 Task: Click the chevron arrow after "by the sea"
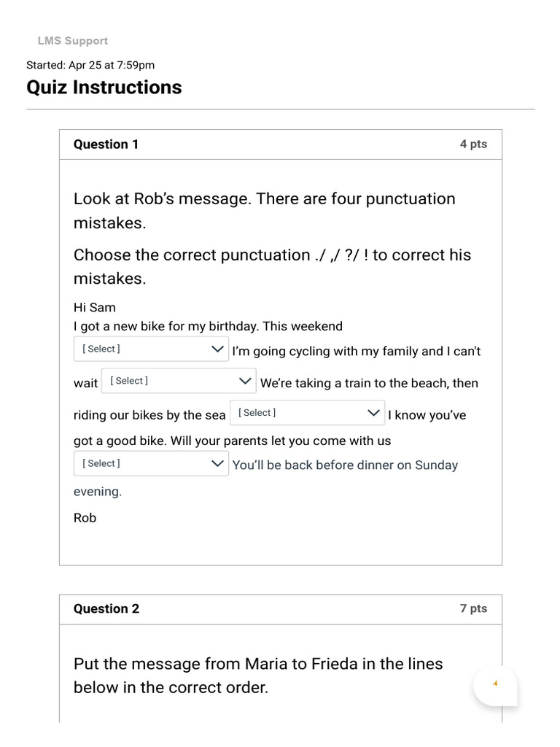[x=373, y=413]
